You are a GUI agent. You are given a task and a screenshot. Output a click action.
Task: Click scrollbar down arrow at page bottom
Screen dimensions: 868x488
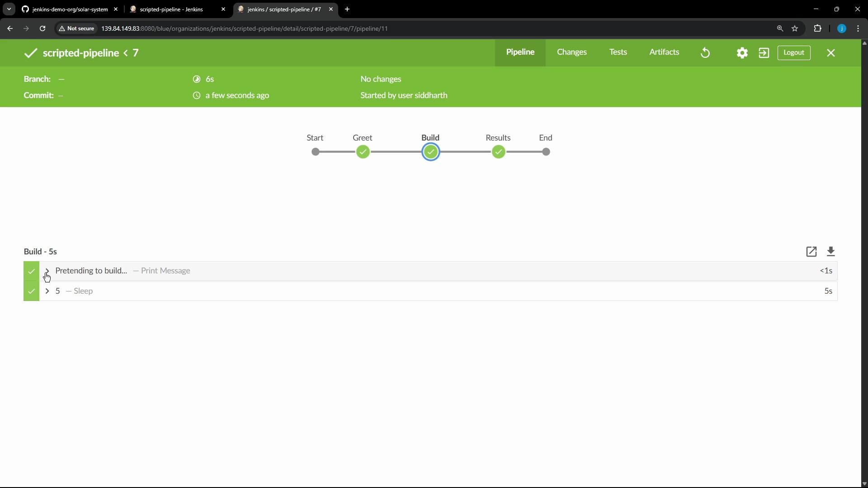tap(864, 484)
